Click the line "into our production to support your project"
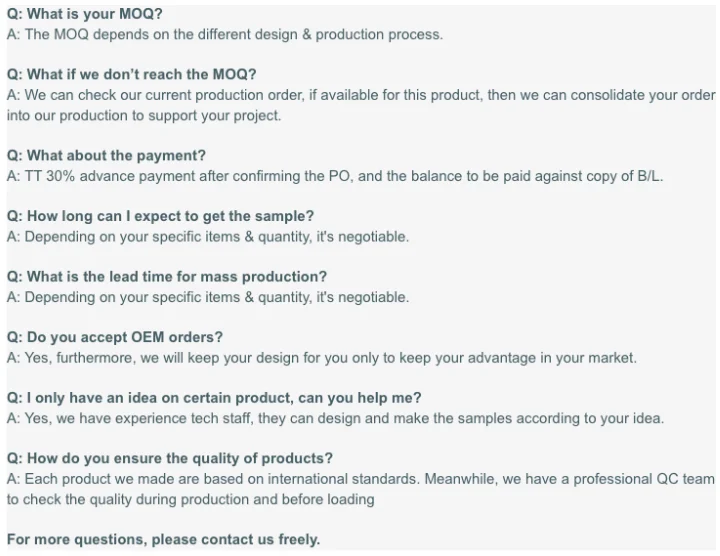The height and width of the screenshot is (556, 720). [x=144, y=115]
